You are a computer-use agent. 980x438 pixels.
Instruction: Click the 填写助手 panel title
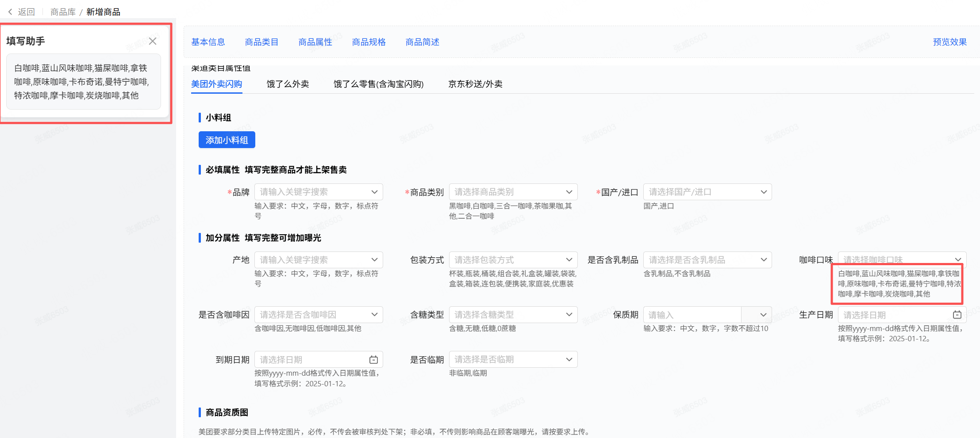point(26,41)
